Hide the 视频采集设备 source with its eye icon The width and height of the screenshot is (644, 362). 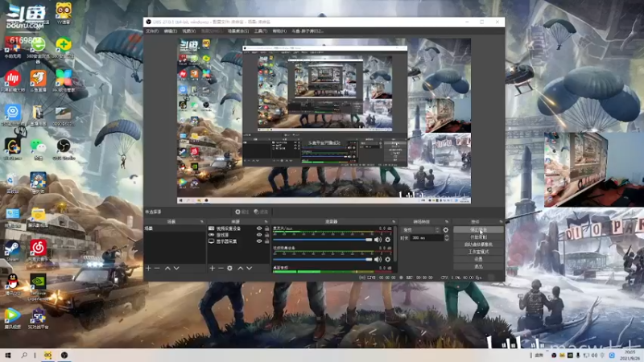point(259,228)
